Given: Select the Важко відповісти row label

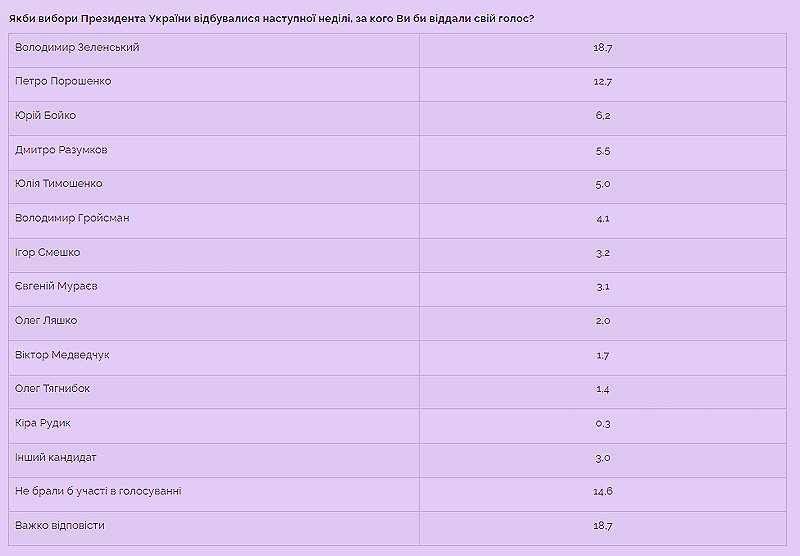Looking at the screenshot, I should (60, 526).
